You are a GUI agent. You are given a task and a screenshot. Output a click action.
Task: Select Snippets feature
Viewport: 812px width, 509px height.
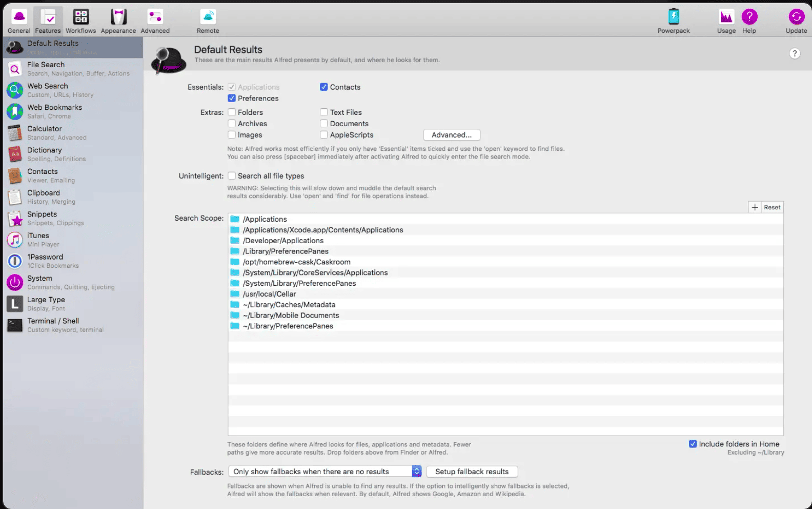tap(73, 219)
